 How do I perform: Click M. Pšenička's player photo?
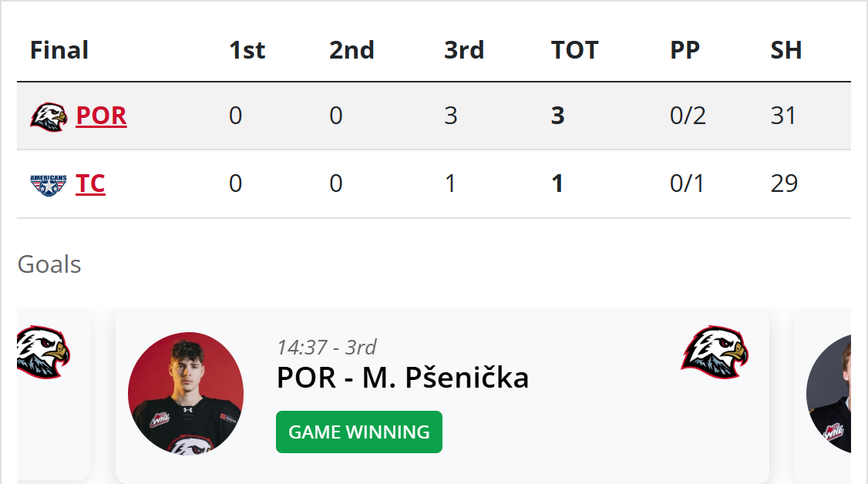click(186, 393)
